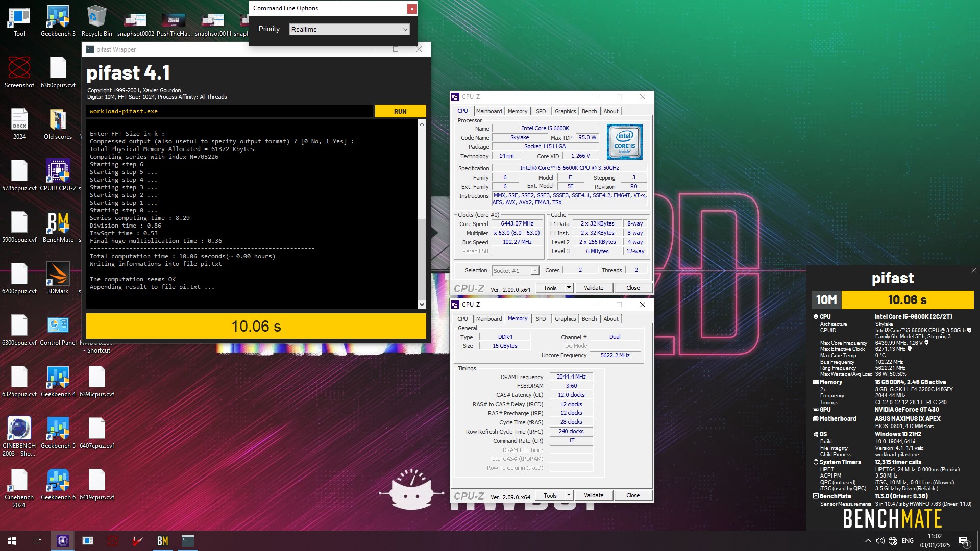The width and height of the screenshot is (980, 551).
Task: Select Mainboard tab in upper CPU-Z window
Action: tap(489, 111)
